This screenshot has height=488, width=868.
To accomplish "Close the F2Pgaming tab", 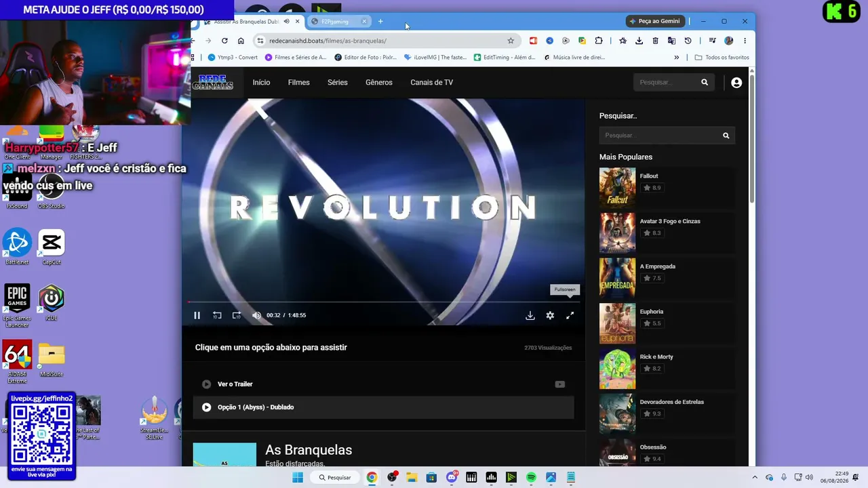I will [364, 22].
